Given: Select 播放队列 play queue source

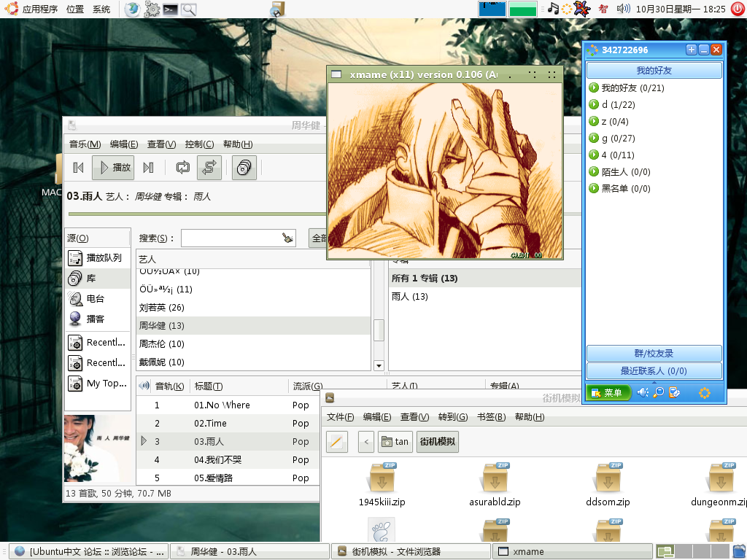Looking at the screenshot, I should click(98, 258).
